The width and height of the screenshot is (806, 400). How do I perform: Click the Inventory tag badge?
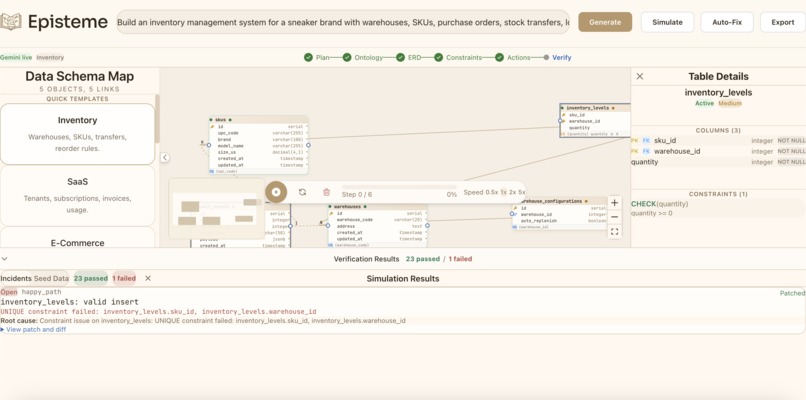click(x=50, y=58)
